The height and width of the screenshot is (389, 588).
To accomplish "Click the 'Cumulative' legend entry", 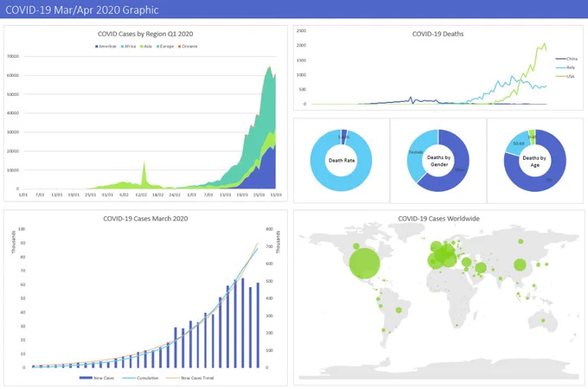I will (x=141, y=378).
